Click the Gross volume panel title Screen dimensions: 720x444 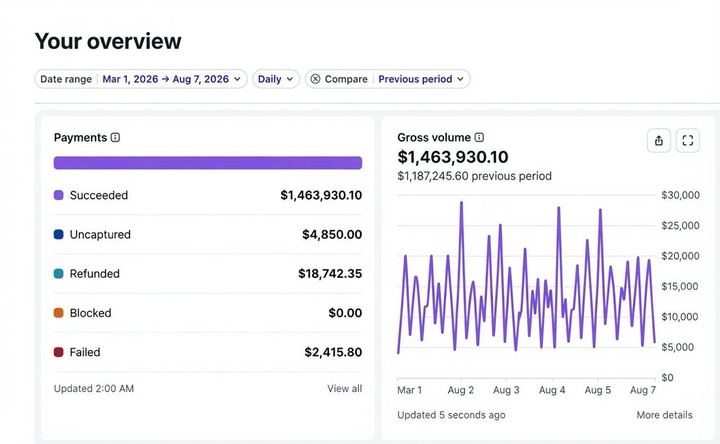[434, 137]
